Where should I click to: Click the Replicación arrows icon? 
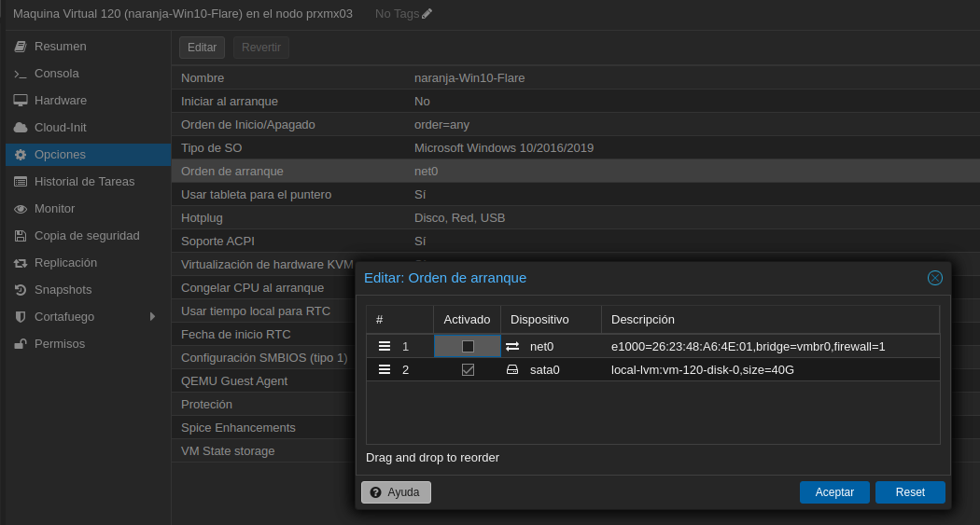[20, 263]
